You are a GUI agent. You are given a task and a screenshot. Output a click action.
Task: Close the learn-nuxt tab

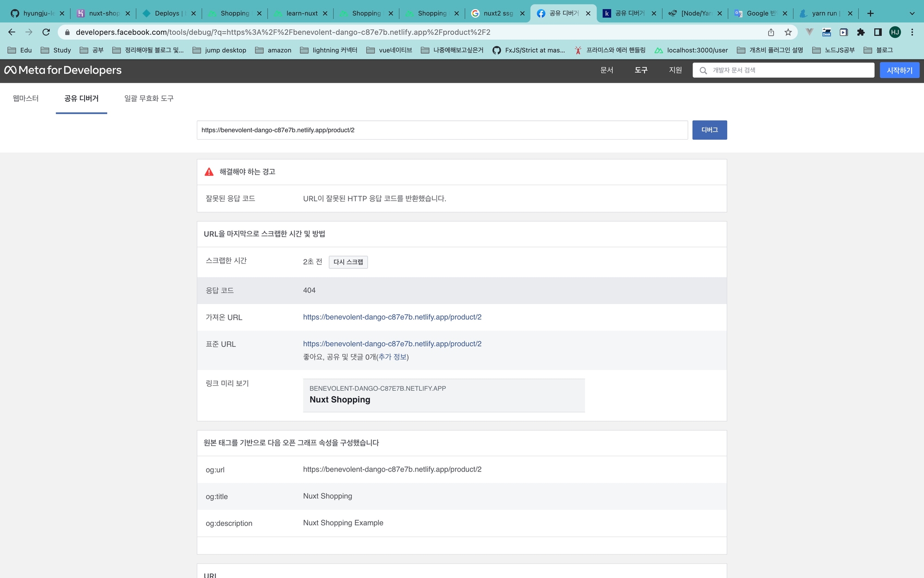(x=325, y=13)
